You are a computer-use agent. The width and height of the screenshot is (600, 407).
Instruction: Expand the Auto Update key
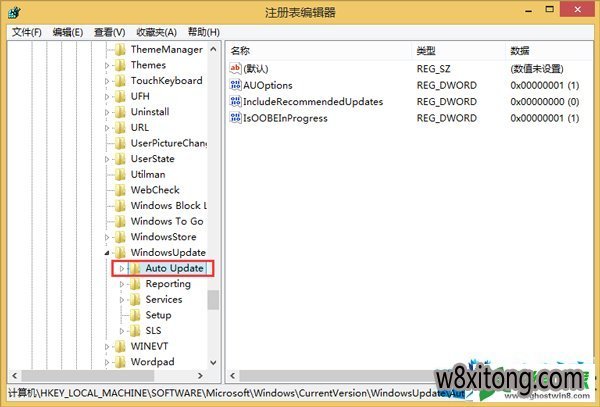(122, 269)
